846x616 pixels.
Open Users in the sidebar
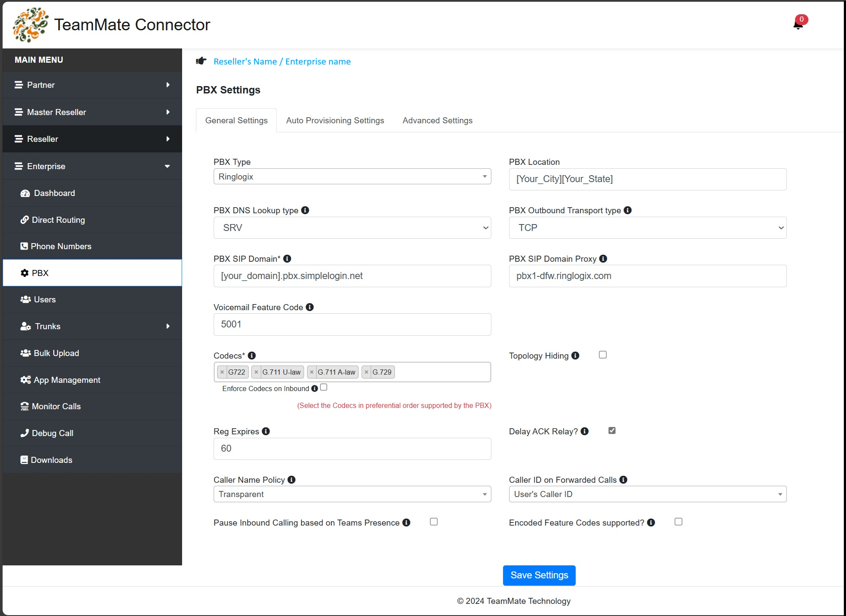[x=93, y=299]
